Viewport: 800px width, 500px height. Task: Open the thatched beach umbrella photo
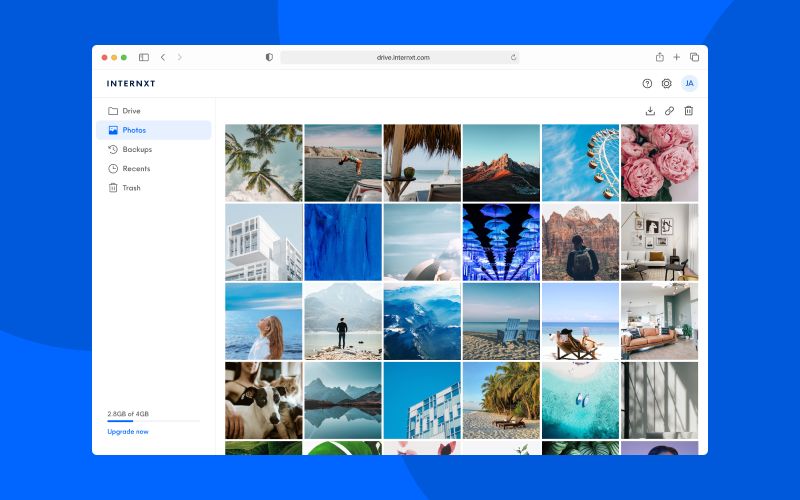[x=422, y=163]
